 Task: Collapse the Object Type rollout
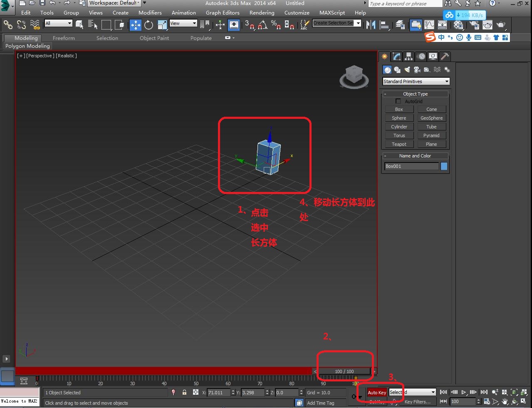click(415, 94)
